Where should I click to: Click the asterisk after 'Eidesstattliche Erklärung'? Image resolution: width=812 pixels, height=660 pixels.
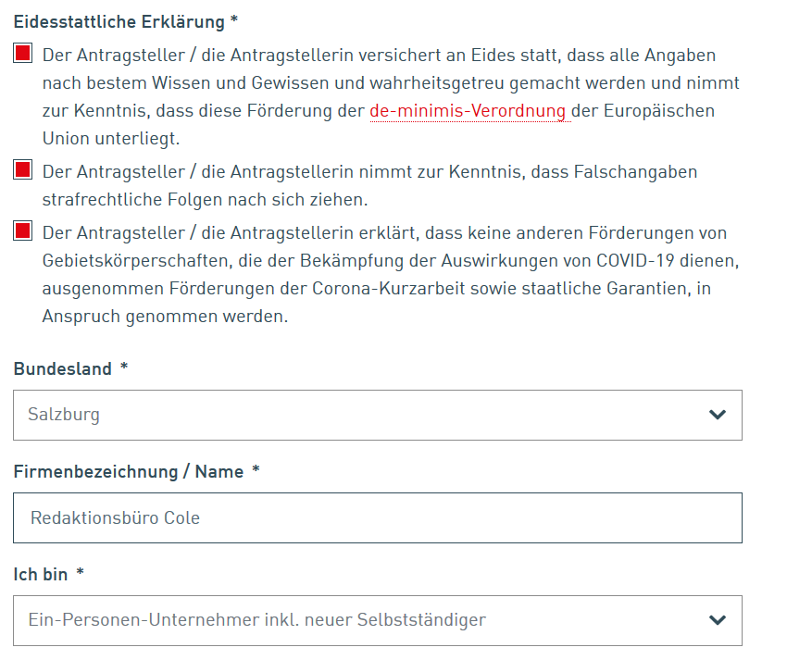pyautogui.click(x=234, y=20)
